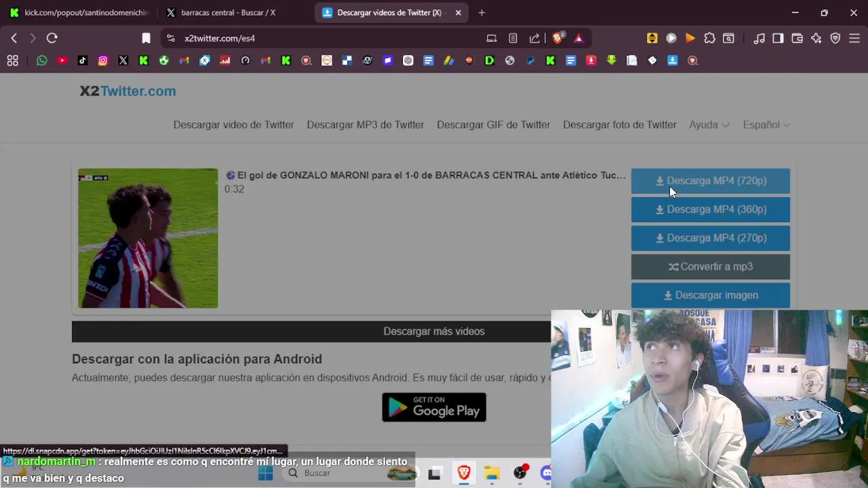Click the Descargar con la aplicación para Android heading
The height and width of the screenshot is (488, 868).
point(197,359)
